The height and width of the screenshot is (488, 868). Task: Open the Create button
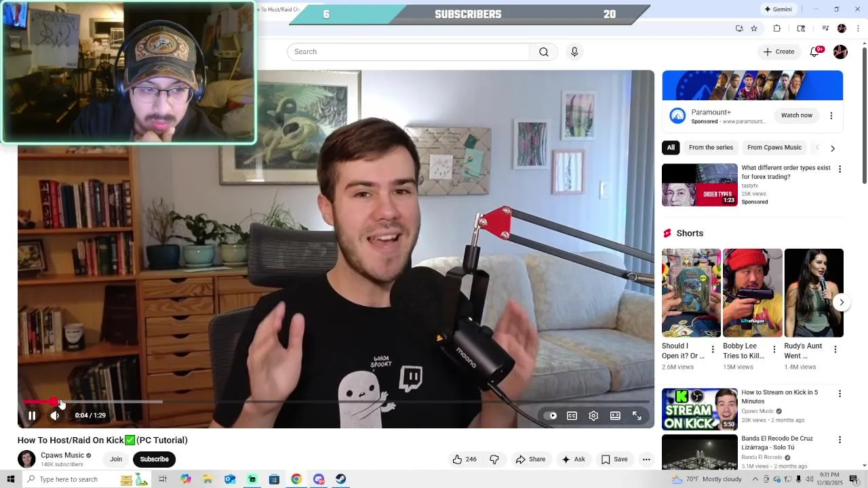pos(778,52)
